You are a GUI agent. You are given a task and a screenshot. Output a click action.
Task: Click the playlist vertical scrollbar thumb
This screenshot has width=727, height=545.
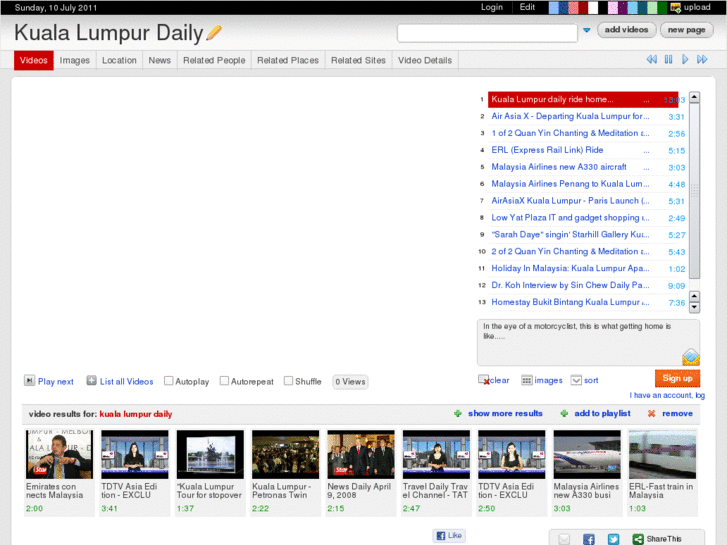click(x=694, y=191)
